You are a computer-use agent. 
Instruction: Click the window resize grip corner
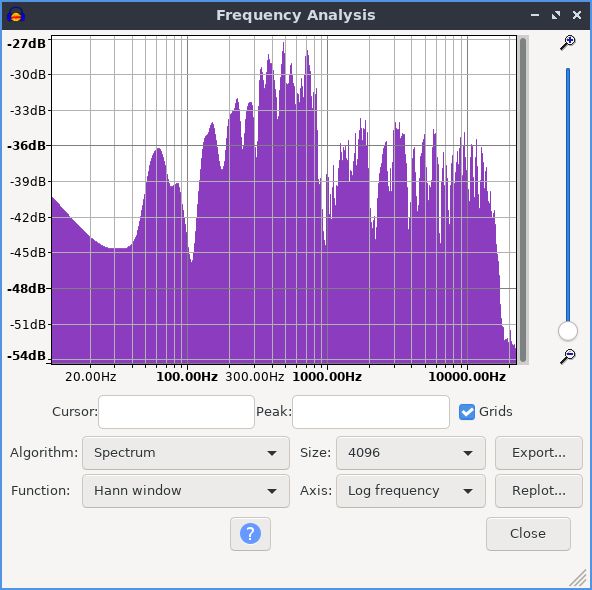[578, 578]
